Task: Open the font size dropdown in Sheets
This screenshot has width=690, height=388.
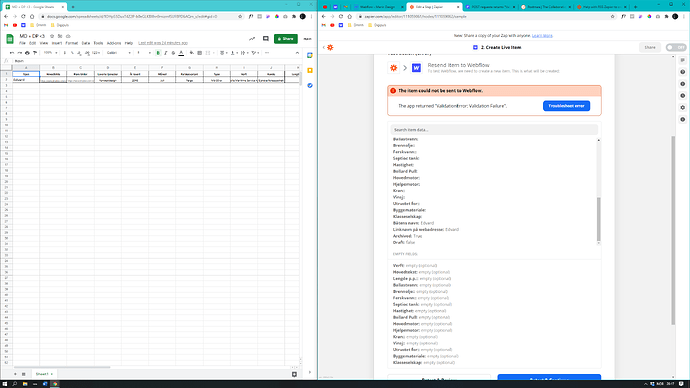Action: pyautogui.click(x=144, y=53)
